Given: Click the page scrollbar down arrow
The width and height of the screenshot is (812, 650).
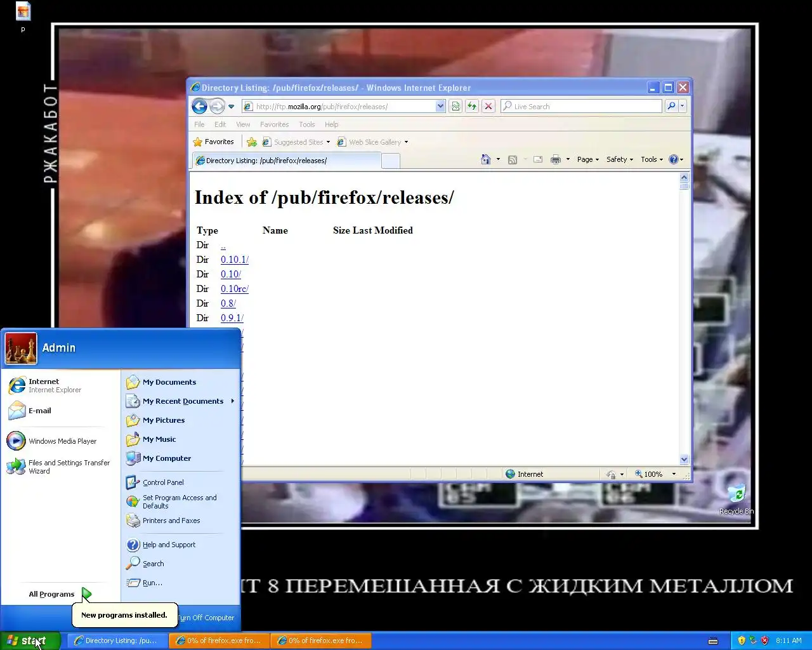Looking at the screenshot, I should (x=684, y=459).
